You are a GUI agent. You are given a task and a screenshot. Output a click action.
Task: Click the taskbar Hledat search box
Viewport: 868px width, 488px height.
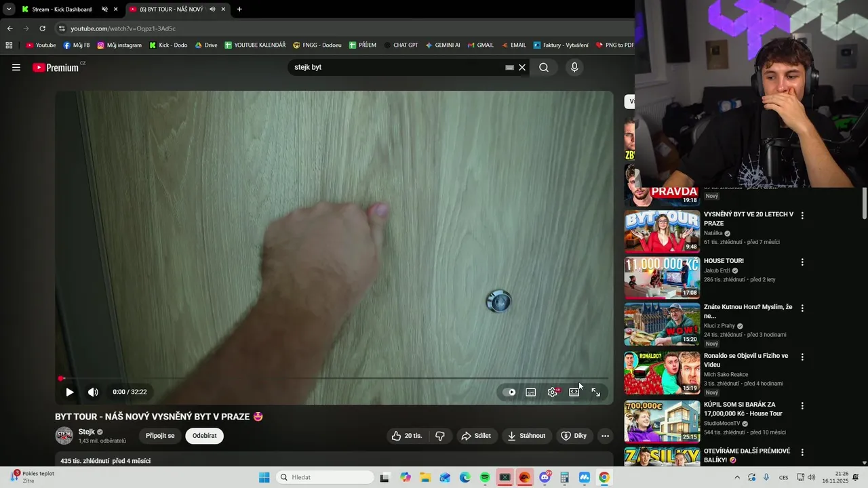(x=325, y=477)
